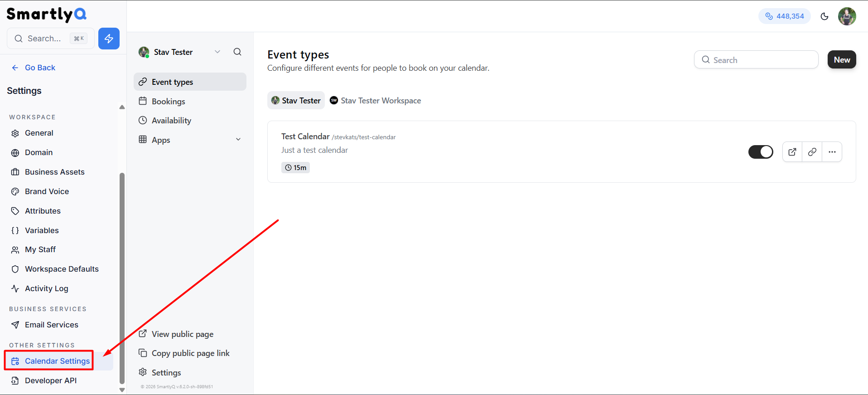Click the settings sidebar scrollbar
The width and height of the screenshot is (868, 395).
click(x=122, y=278)
